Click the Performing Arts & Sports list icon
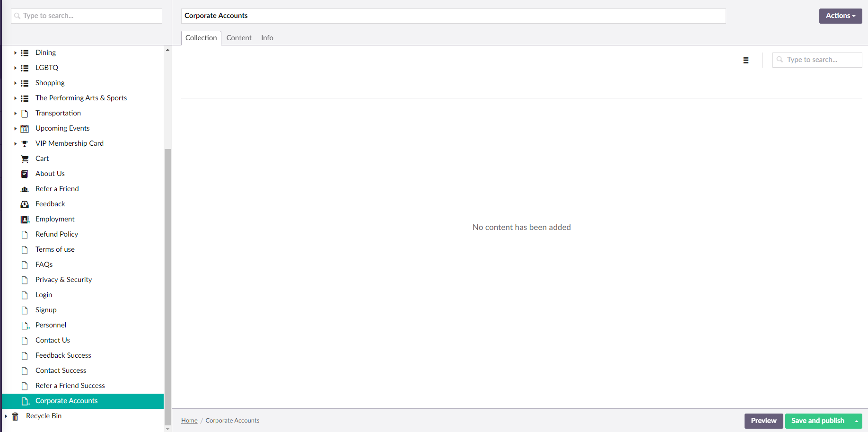This screenshot has width=868, height=432. 25,98
